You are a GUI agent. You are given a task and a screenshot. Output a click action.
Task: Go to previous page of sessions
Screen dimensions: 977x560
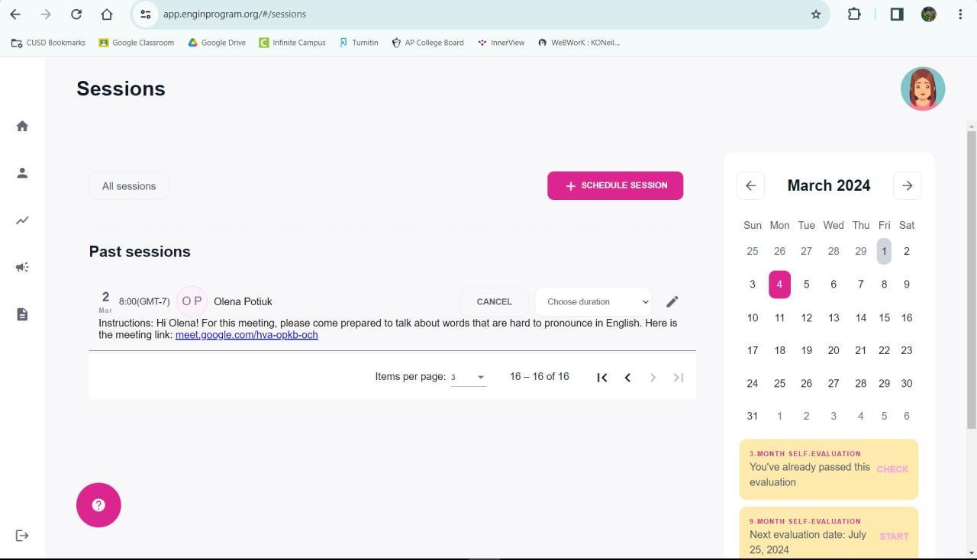tap(627, 377)
